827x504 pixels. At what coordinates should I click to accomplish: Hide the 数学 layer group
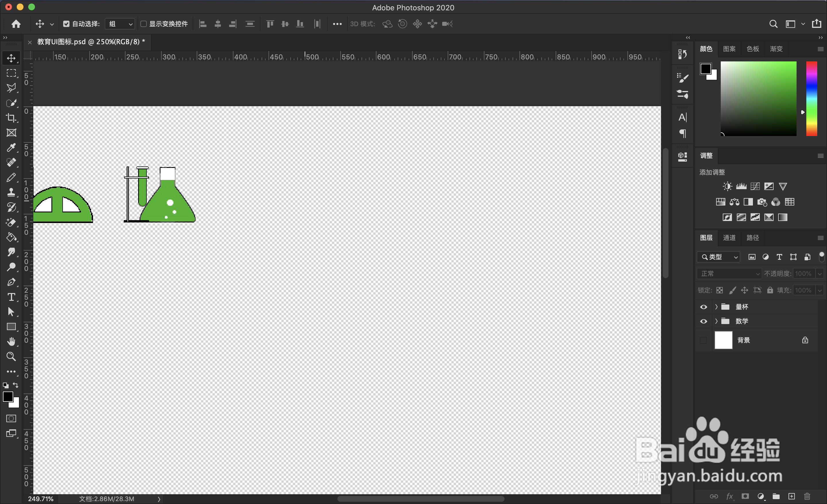[704, 321]
